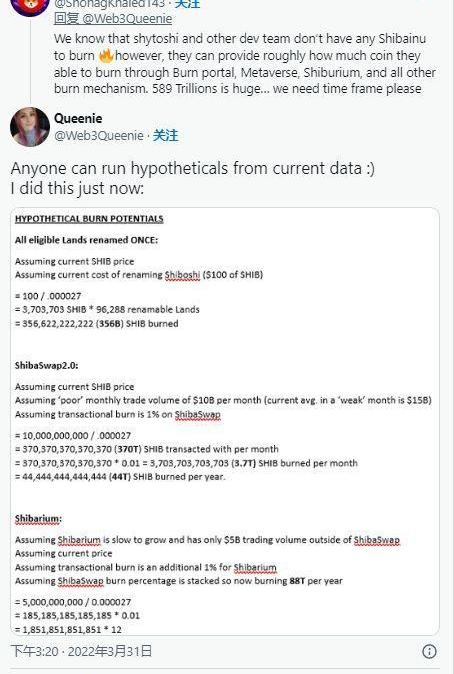The height and width of the screenshot is (674, 454).
Task: Open the Queenie display name
Action: pyautogui.click(x=78, y=119)
